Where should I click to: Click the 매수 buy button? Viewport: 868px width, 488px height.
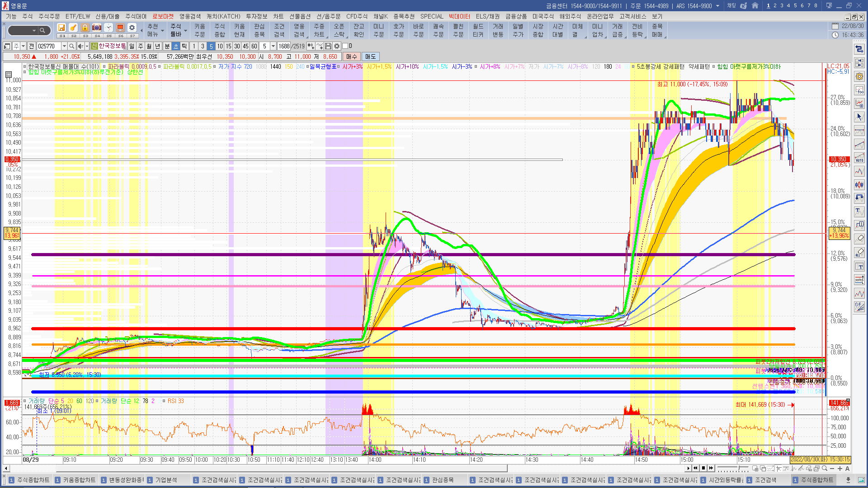click(352, 56)
